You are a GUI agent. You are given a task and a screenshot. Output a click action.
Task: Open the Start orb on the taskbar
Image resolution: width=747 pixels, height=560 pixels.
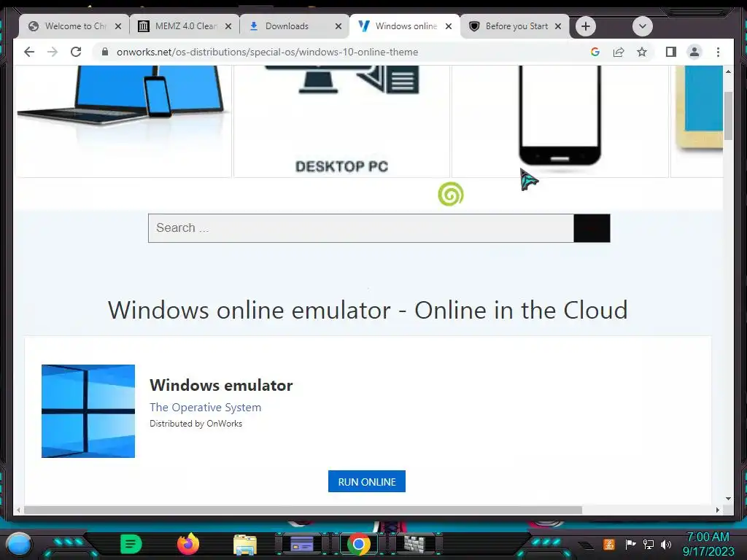[19, 543]
